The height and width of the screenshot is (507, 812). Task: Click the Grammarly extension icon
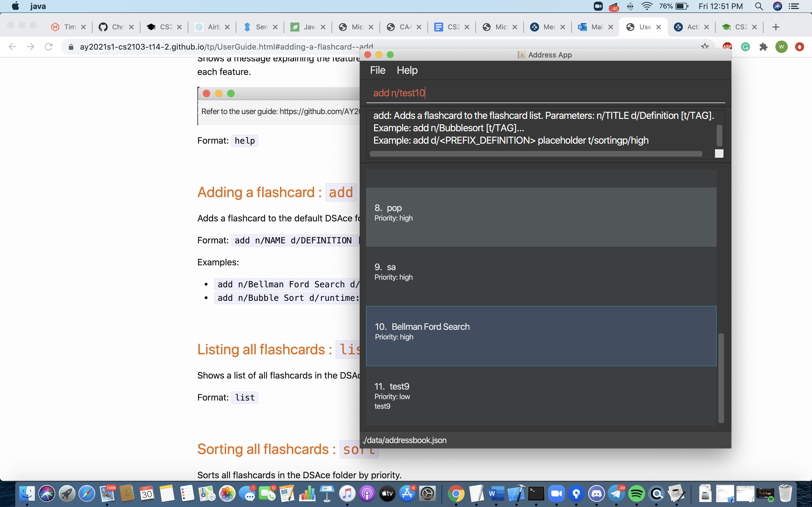pyautogui.click(x=745, y=46)
